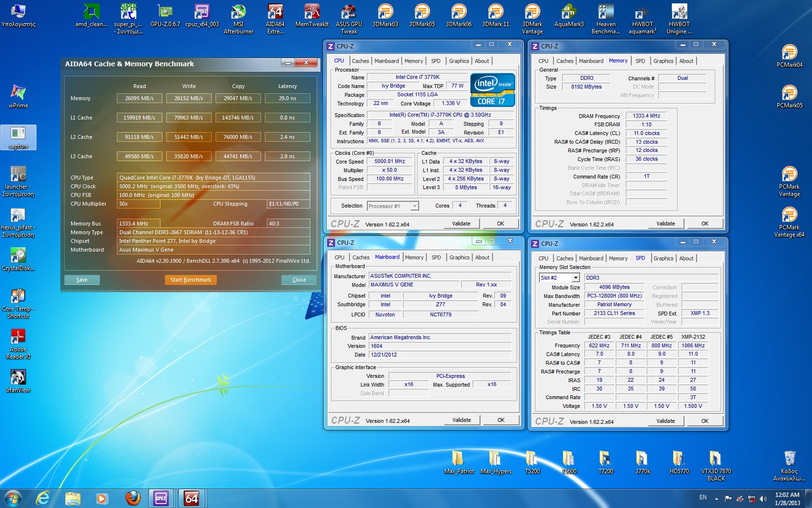Image resolution: width=812 pixels, height=508 pixels.
Task: Open MemTweakIt desktop icon
Action: (312, 15)
